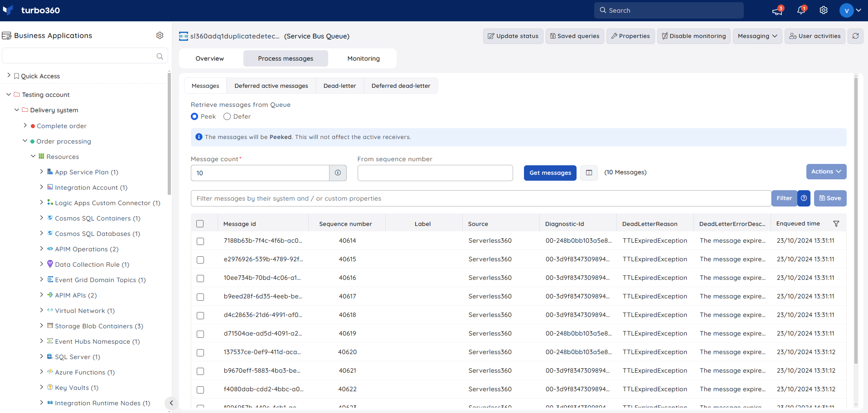868x413 pixels.
Task: Click the Storage Blob Containers icon
Action: click(x=50, y=326)
